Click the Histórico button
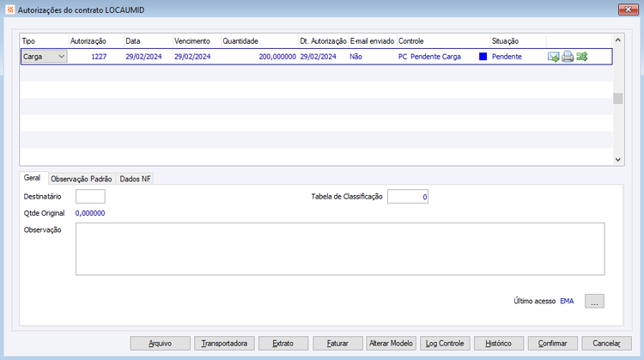This screenshot has width=644, height=360. pos(499,343)
